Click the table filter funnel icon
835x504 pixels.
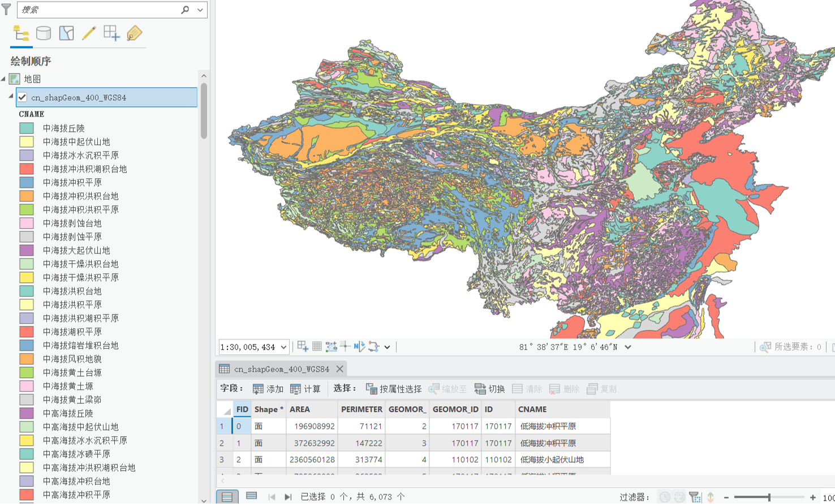(x=695, y=497)
